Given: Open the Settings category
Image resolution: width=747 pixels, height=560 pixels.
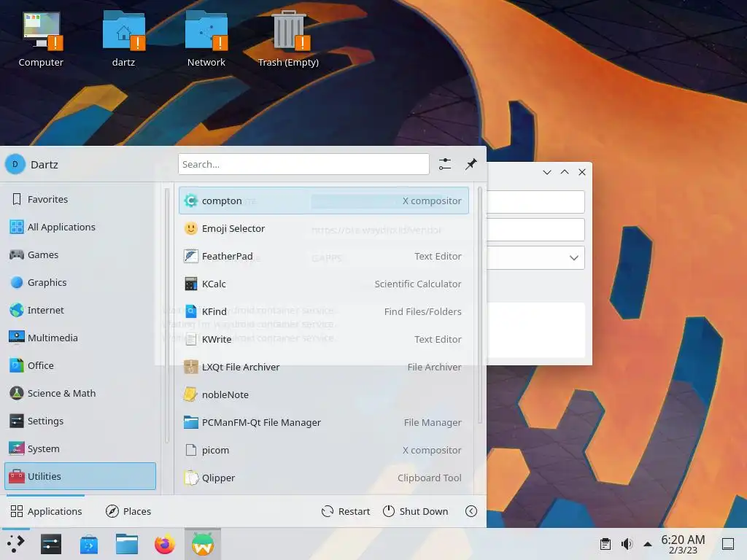Looking at the screenshot, I should (x=80, y=421).
